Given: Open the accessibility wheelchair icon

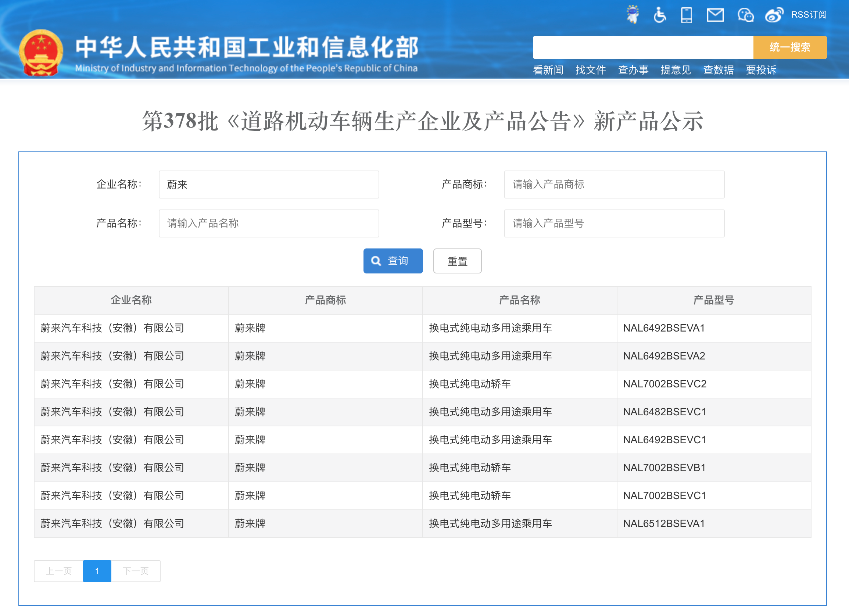Looking at the screenshot, I should pyautogui.click(x=660, y=15).
